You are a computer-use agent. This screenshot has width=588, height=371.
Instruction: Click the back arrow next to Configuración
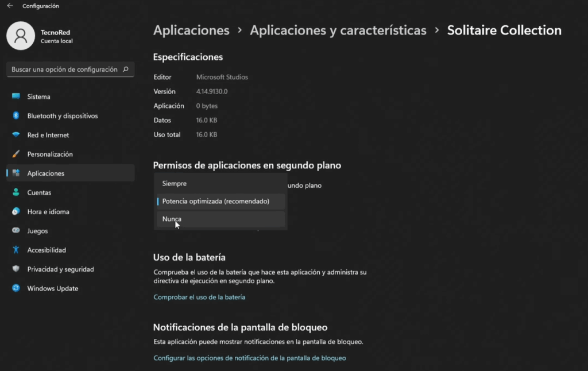pos(10,6)
